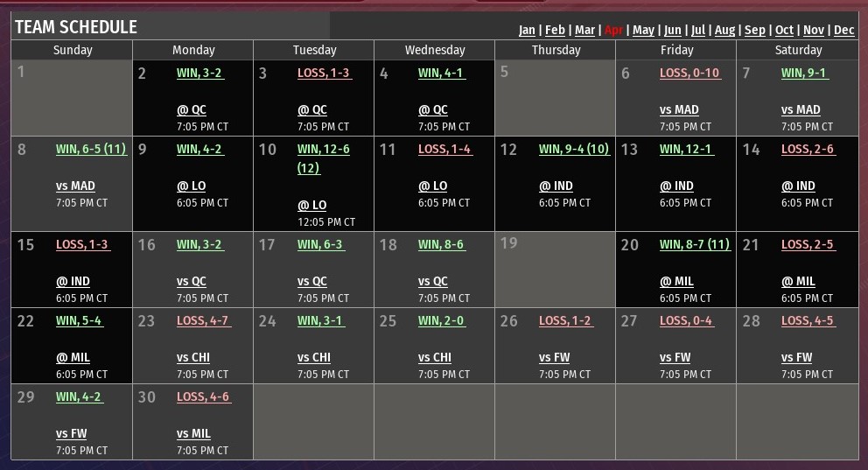Go to the May schedule
Screen dimensions: 868x470
(643, 30)
